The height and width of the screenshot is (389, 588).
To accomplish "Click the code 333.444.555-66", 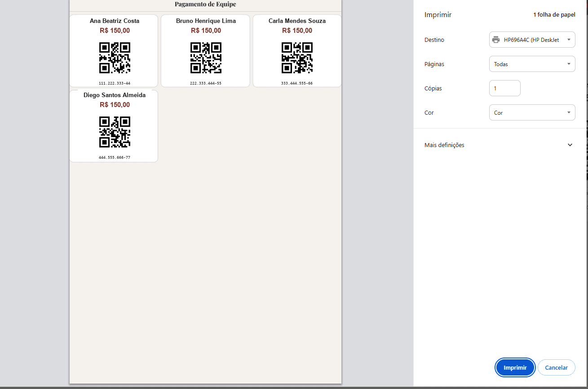I will click(x=297, y=83).
